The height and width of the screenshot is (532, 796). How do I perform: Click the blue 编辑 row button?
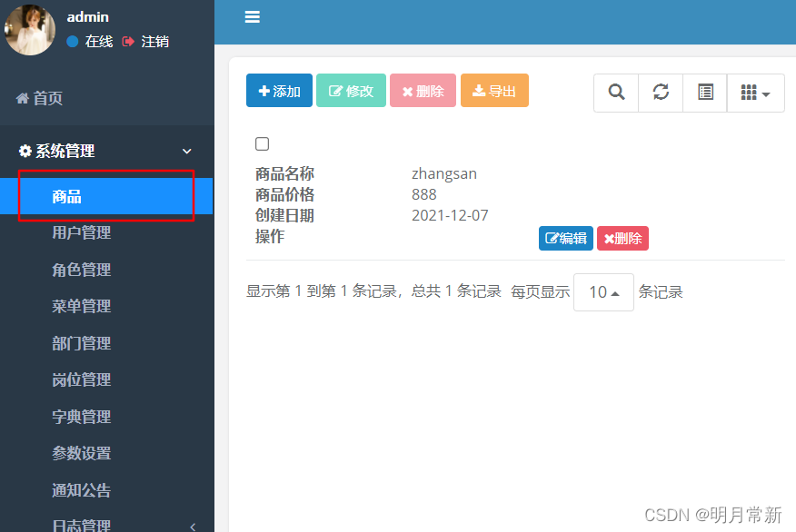tap(565, 239)
